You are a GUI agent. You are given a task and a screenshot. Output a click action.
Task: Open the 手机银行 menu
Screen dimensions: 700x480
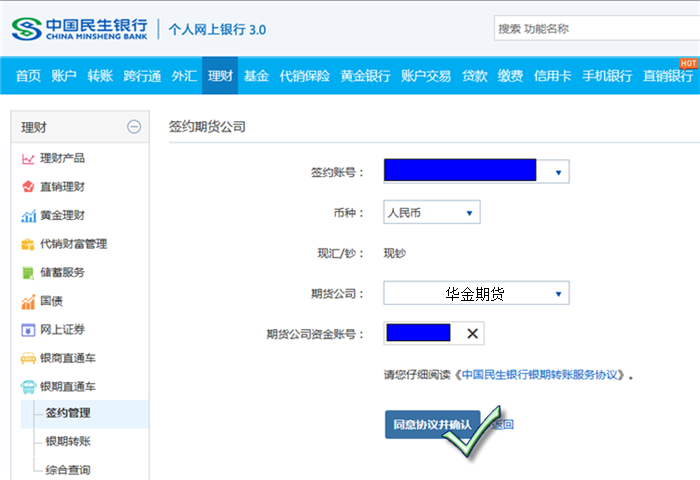tap(607, 76)
